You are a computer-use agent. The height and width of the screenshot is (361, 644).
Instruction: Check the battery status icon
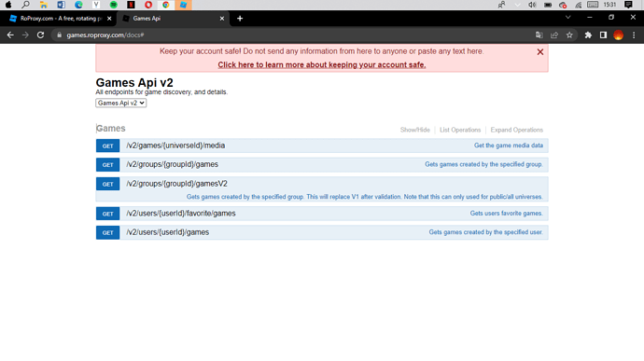[x=548, y=5]
